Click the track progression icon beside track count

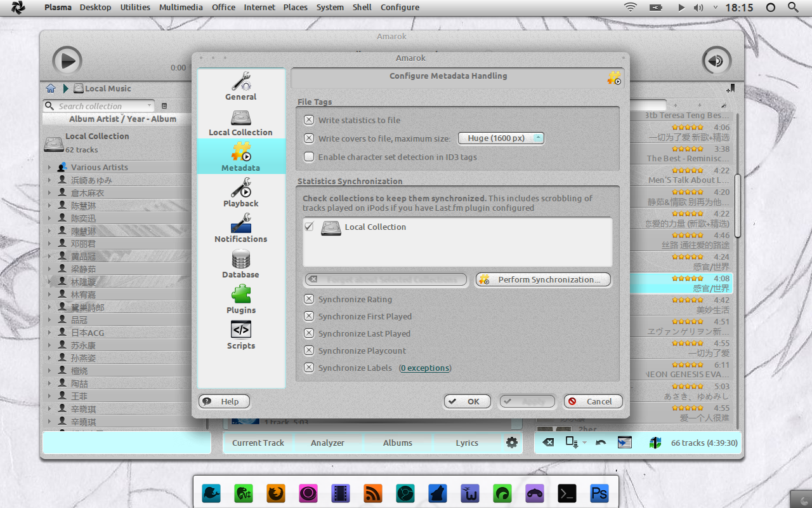(655, 443)
